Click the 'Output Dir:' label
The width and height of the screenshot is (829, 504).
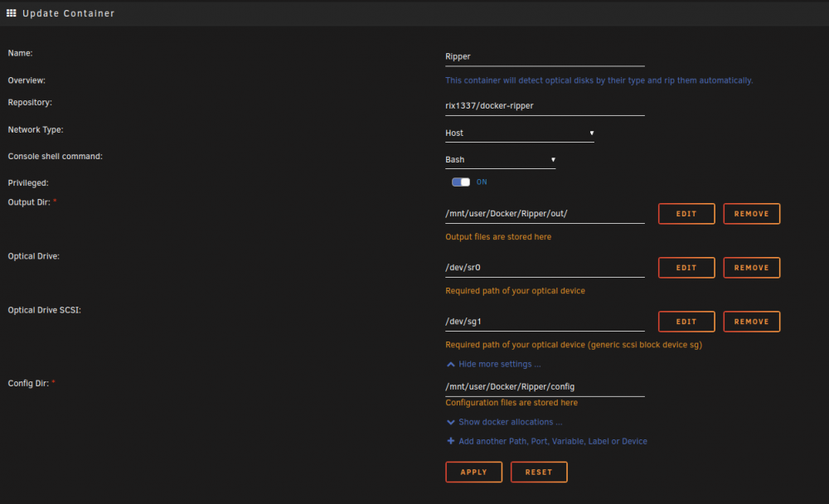coord(28,202)
